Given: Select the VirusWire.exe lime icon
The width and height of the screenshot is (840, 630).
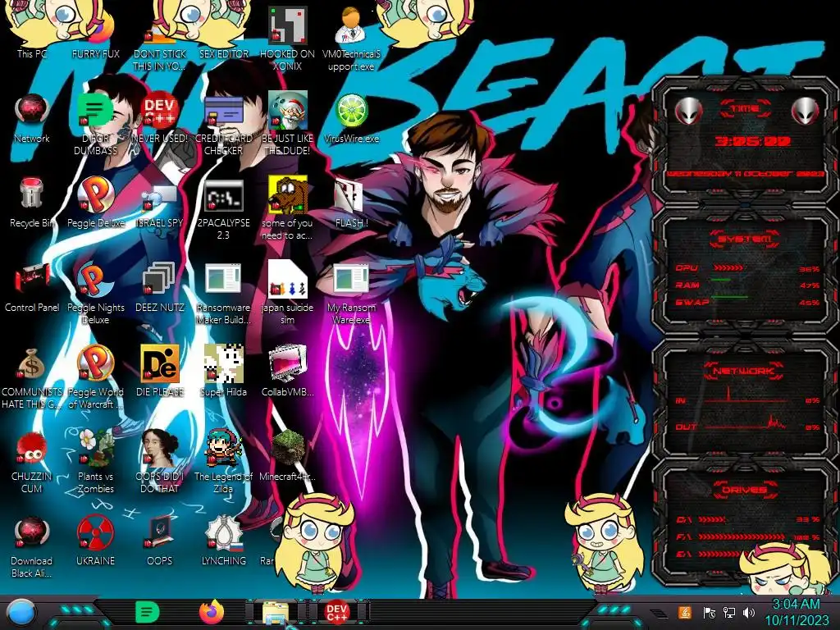Looking at the screenshot, I should 351,118.
